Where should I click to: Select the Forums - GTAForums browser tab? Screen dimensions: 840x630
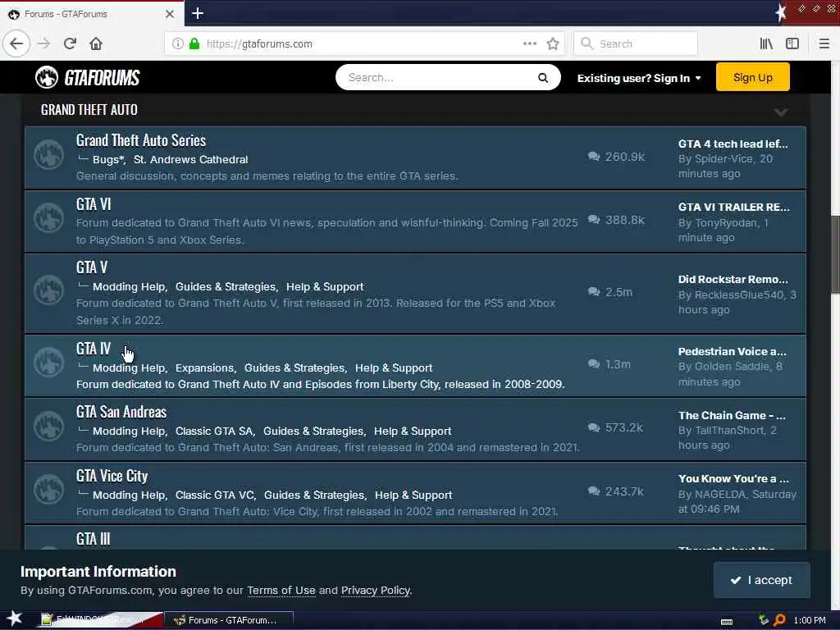pos(92,14)
